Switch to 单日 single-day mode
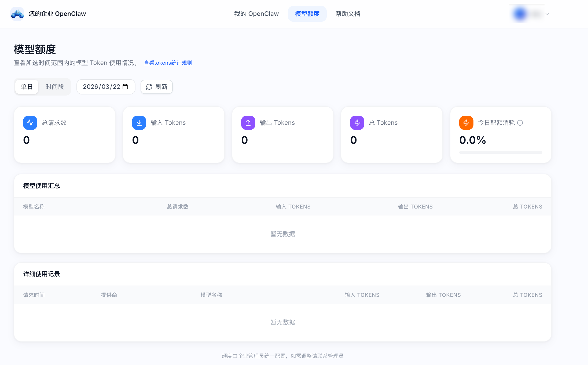Screen dimensions: 588x365 27,87
